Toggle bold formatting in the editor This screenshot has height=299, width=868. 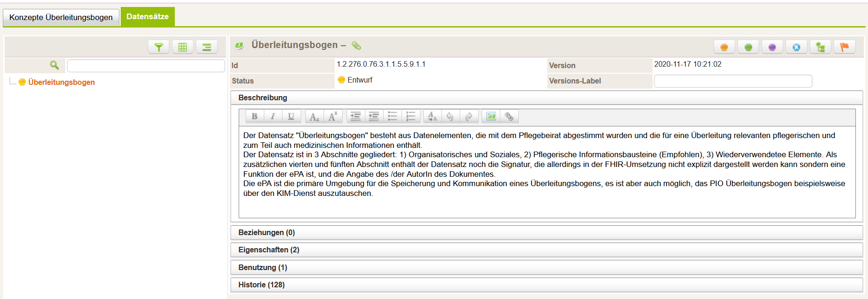255,116
